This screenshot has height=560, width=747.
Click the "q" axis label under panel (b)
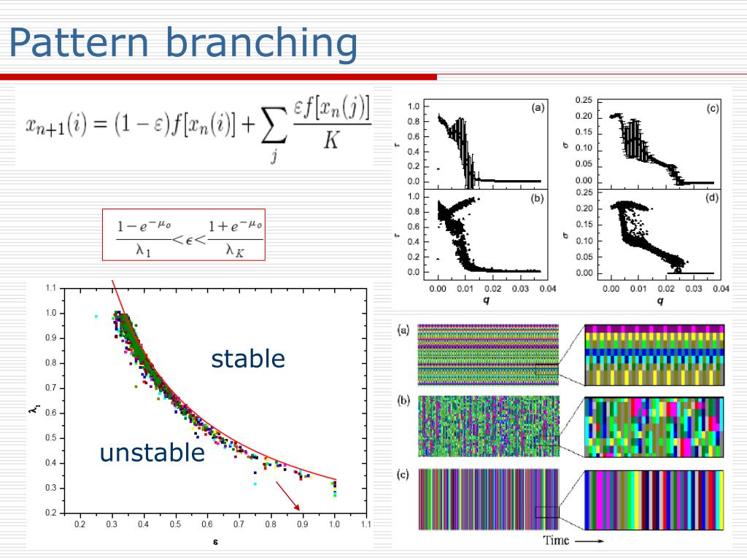[x=486, y=300]
